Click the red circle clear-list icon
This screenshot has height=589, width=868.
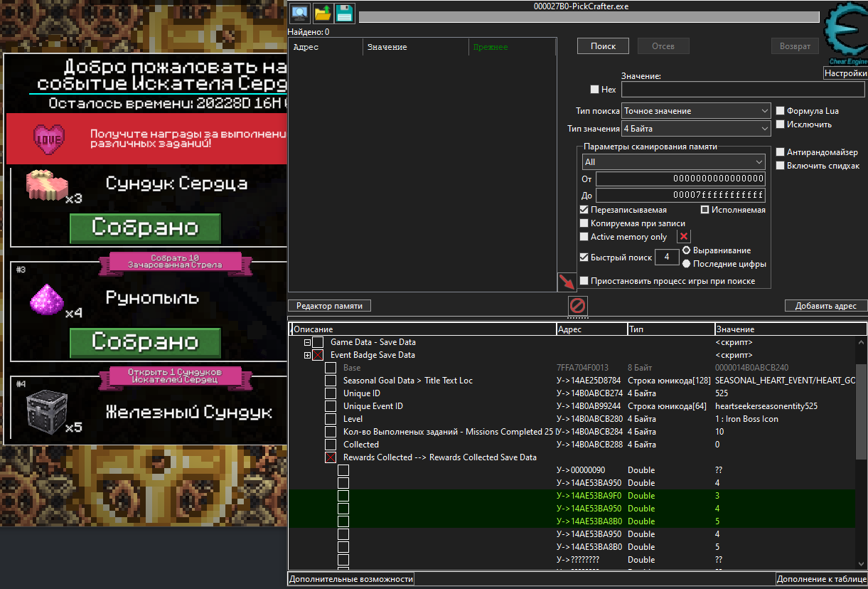point(578,306)
